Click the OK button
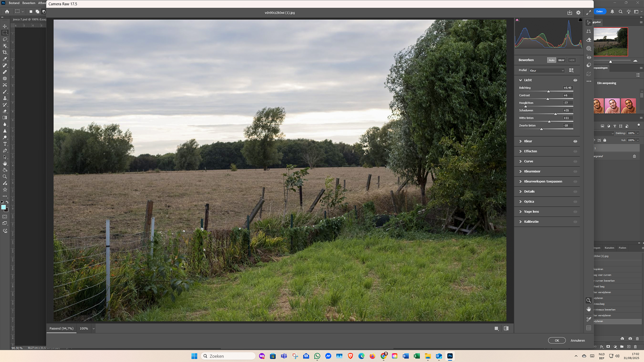Image resolution: width=644 pixels, height=362 pixels. [x=557, y=340]
